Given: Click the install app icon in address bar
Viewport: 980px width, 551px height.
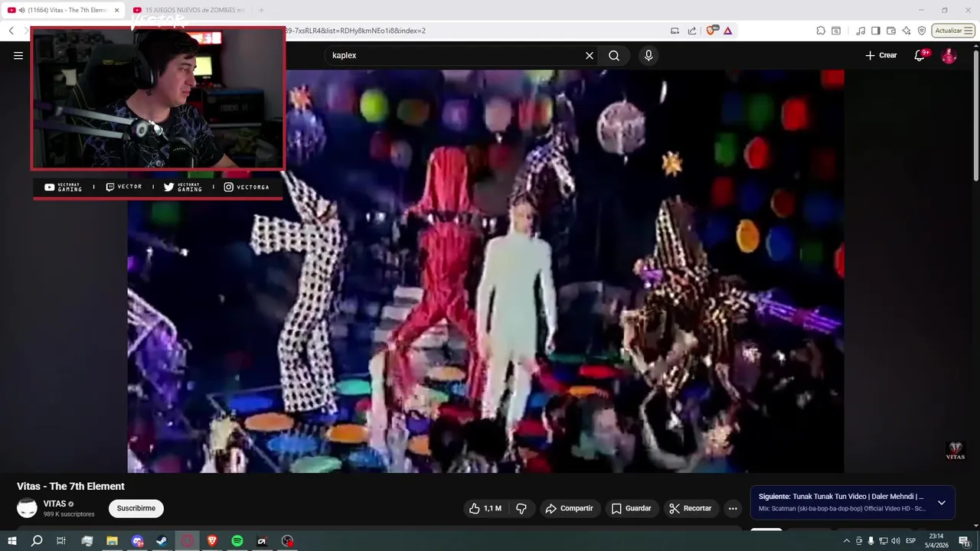Looking at the screenshot, I should tap(675, 31).
